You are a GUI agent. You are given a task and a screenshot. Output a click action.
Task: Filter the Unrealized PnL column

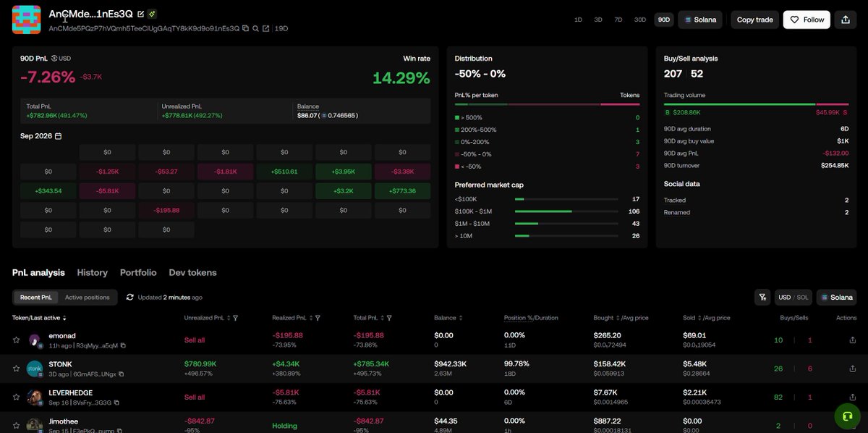(236, 318)
